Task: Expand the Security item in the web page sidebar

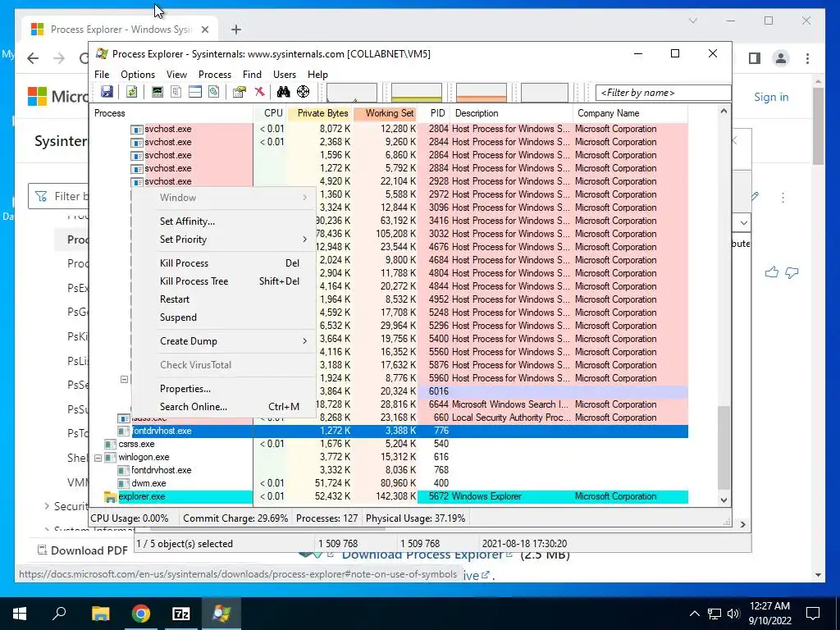Action: click(47, 505)
